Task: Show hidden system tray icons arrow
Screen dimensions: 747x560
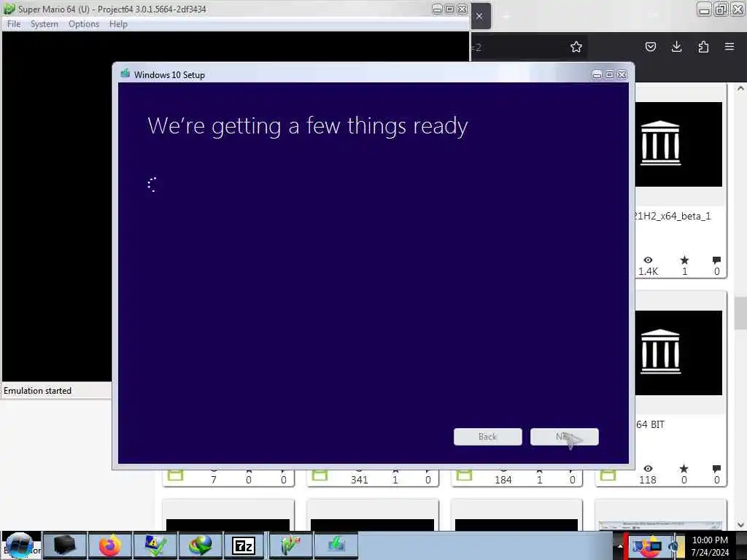Action: 620,547
